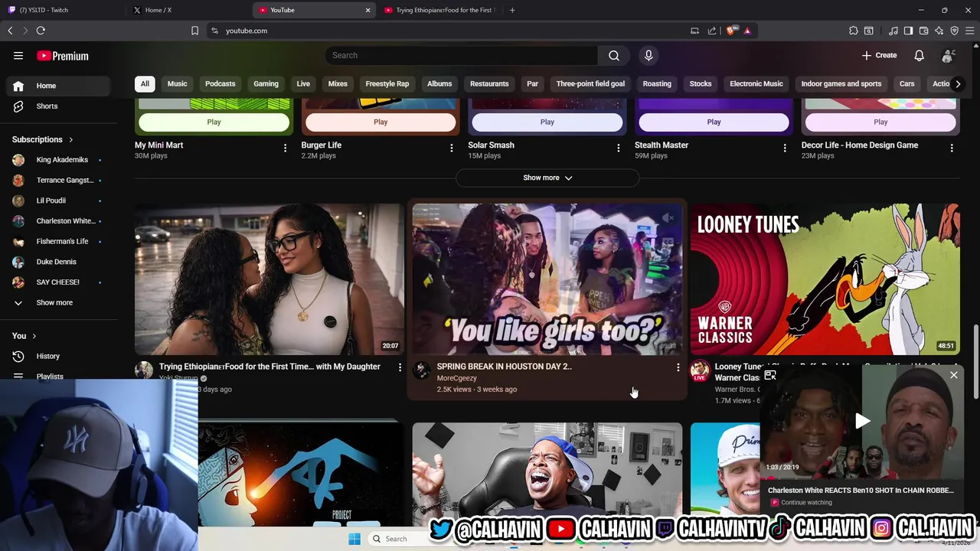Screen dimensions: 980x551
Task: Unmute the Spring Break video preview
Action: 668,218
